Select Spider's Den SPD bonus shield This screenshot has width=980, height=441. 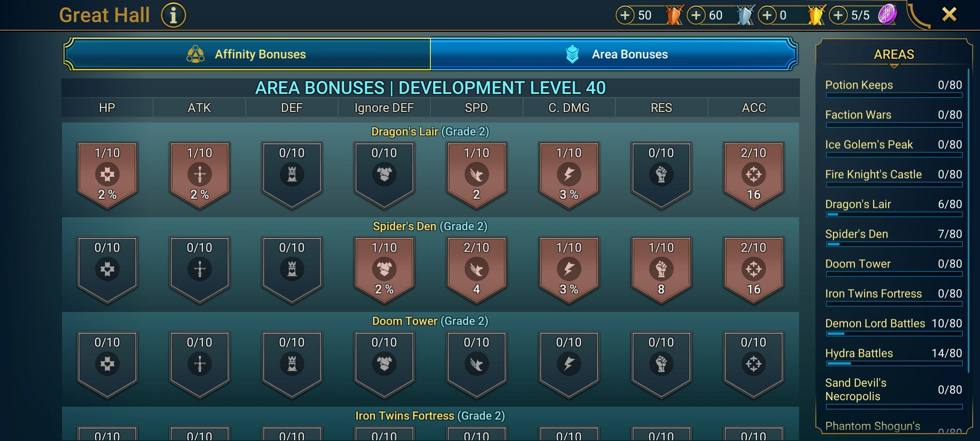477,269
